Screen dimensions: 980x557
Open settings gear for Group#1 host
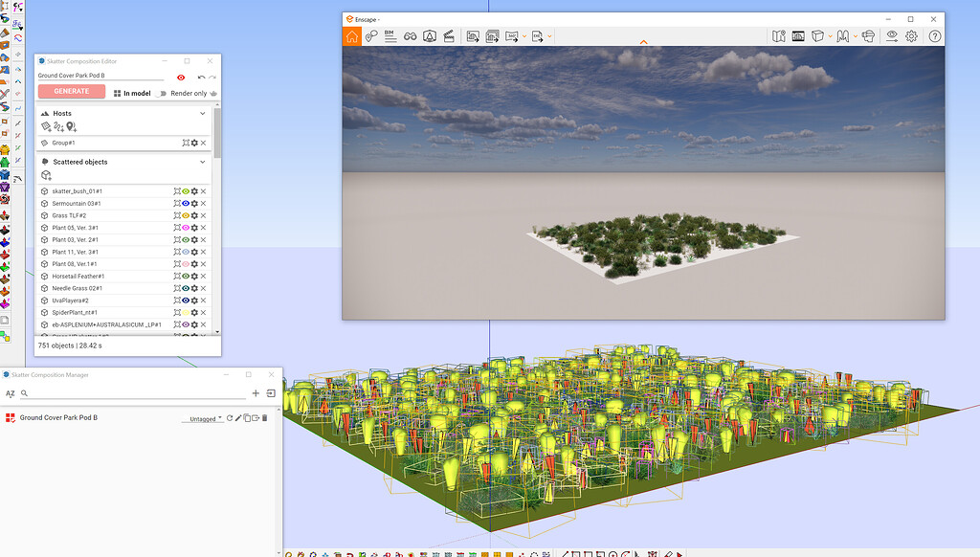[x=193, y=142]
